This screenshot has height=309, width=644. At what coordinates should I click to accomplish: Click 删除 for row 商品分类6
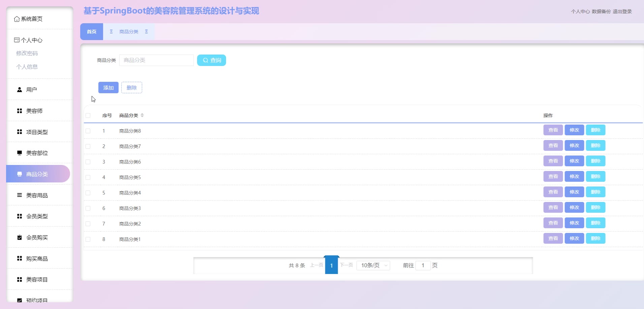coord(595,161)
